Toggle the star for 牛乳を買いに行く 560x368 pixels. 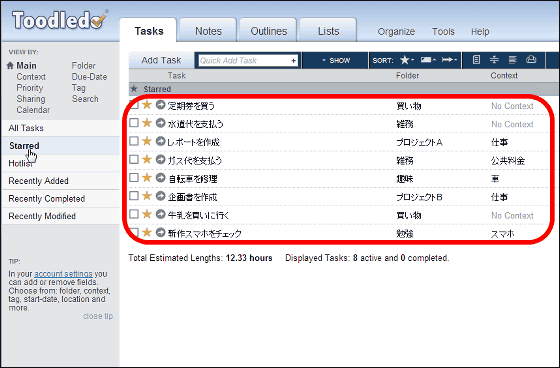147,214
